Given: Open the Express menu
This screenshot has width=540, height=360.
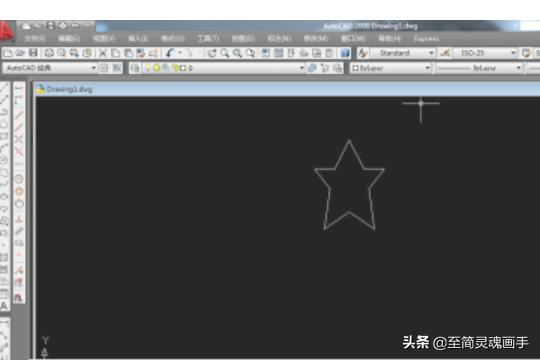Looking at the screenshot, I should coord(426,39).
